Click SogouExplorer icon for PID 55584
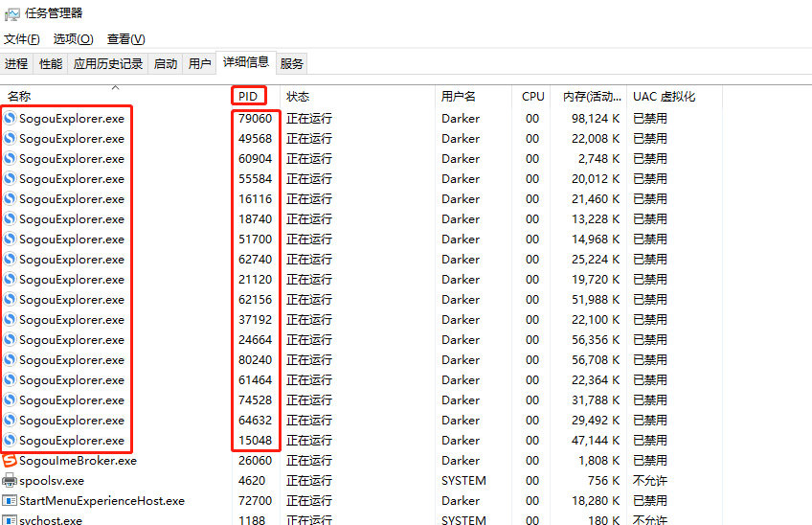 coord(10,179)
